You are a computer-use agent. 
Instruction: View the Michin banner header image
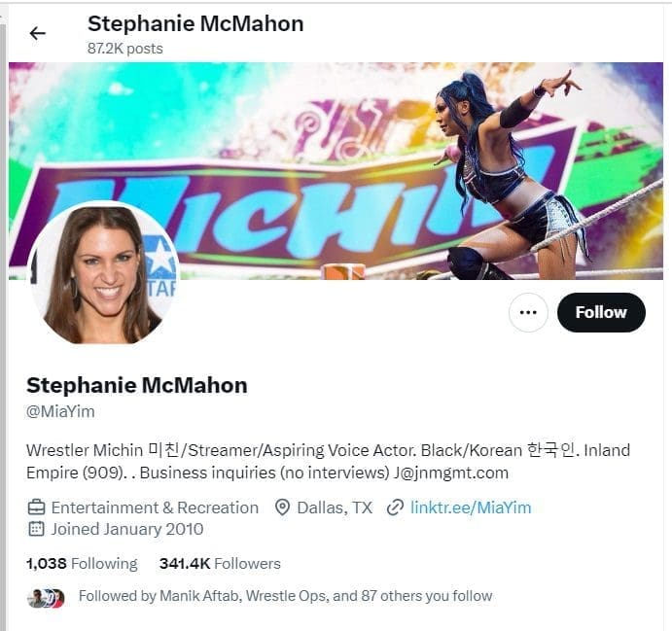tap(336, 171)
